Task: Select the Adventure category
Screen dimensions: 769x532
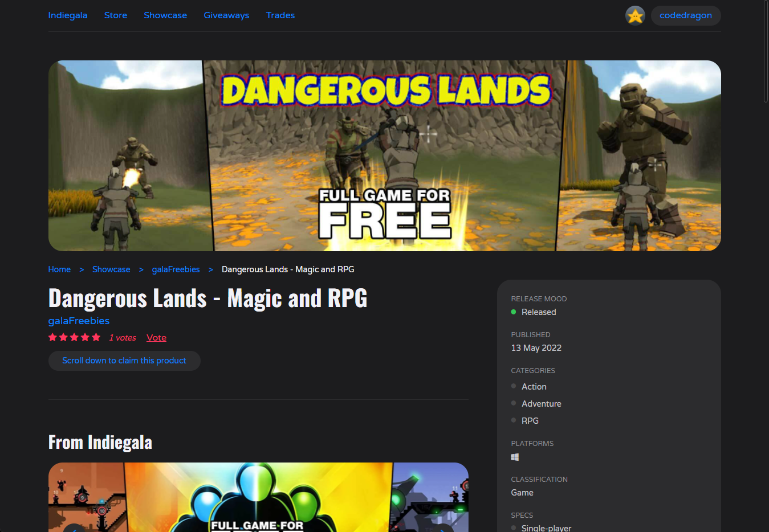Action: tap(542, 404)
